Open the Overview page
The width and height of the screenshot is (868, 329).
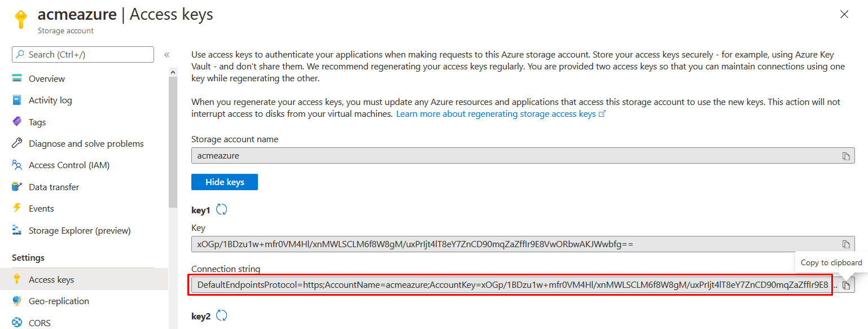click(x=47, y=78)
